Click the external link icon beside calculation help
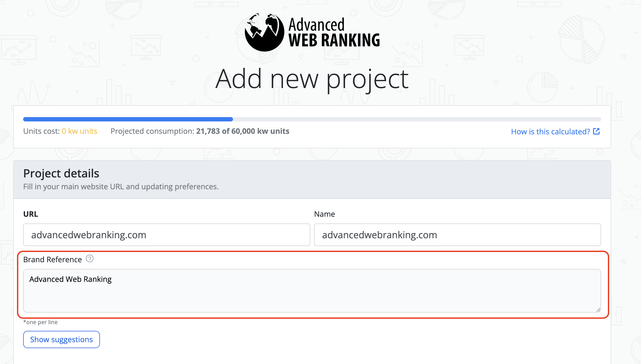The width and height of the screenshot is (641, 364). coord(596,131)
